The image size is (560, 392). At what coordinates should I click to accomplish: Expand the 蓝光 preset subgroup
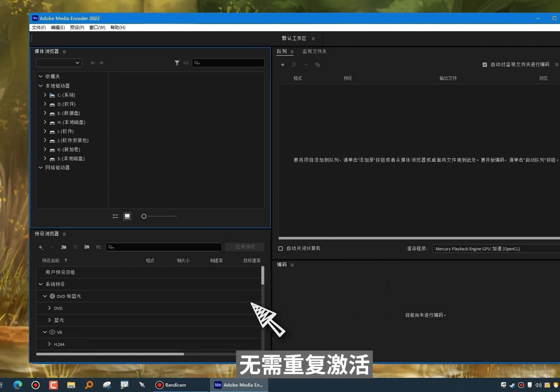pos(49,320)
